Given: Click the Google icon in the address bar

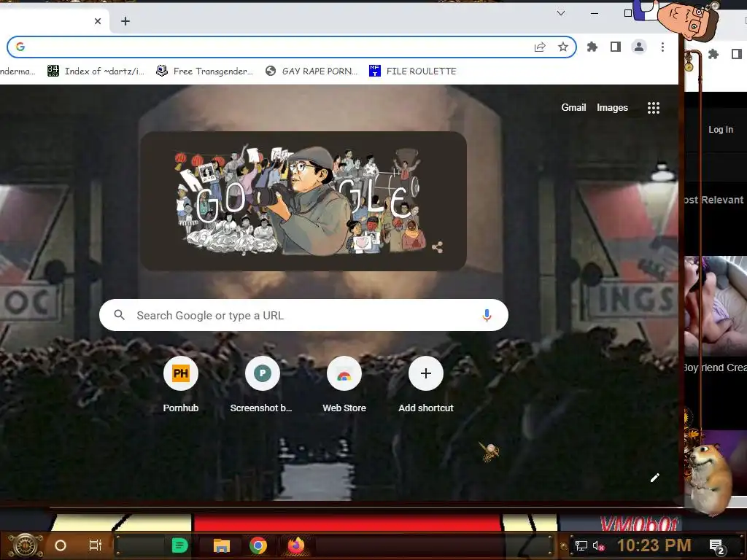Looking at the screenshot, I should tap(20, 47).
